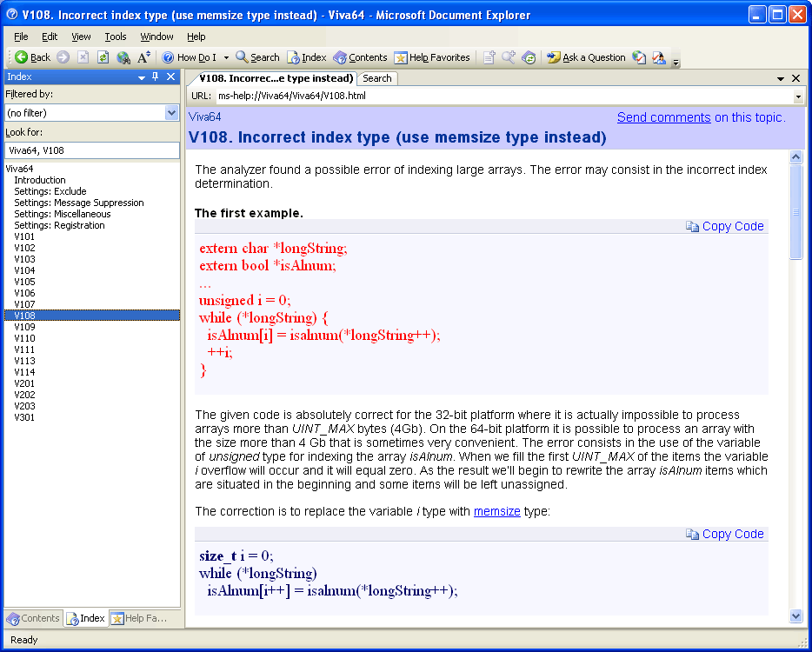Click the Stop loading icon

click(x=83, y=57)
